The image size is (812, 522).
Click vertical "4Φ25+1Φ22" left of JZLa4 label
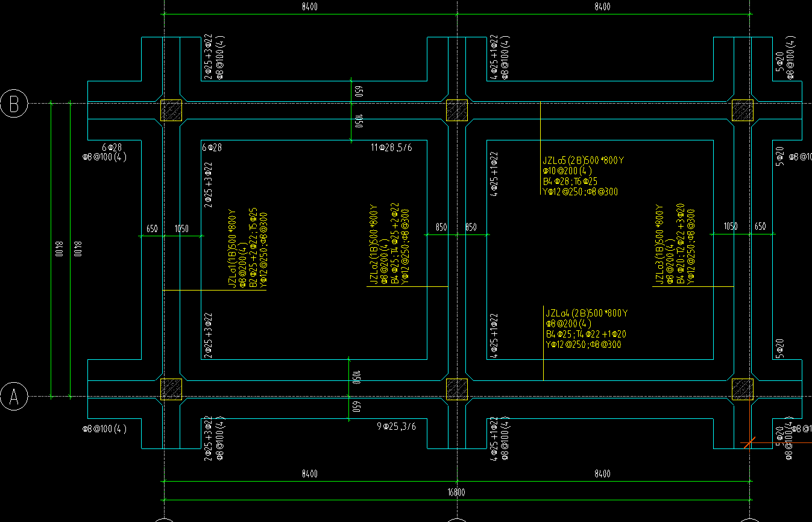pyautogui.click(x=494, y=335)
